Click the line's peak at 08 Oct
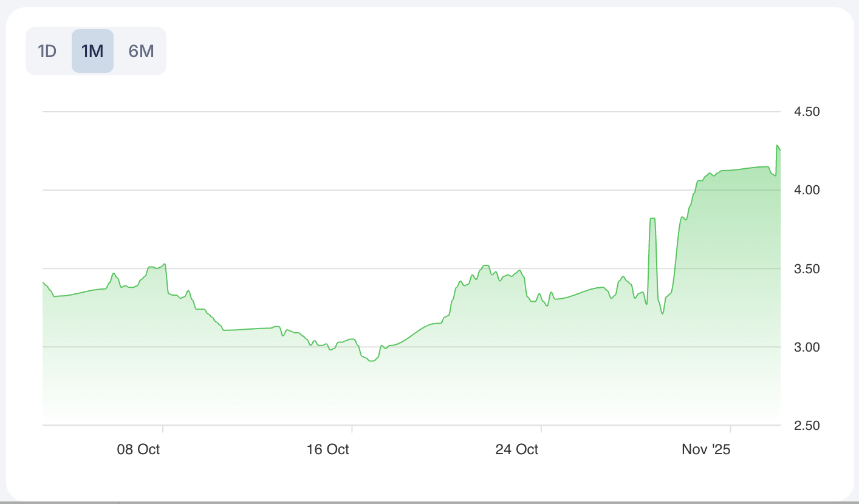This screenshot has width=859, height=504. click(x=165, y=264)
